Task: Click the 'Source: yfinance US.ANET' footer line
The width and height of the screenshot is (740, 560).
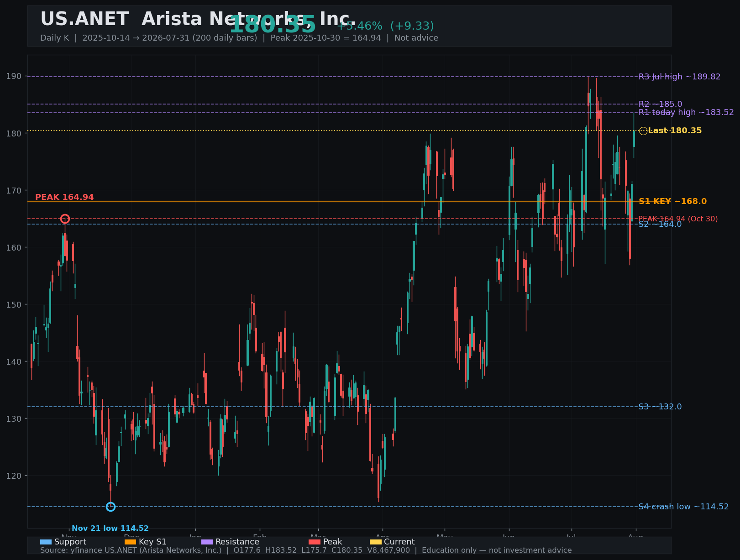Action: coord(306,550)
